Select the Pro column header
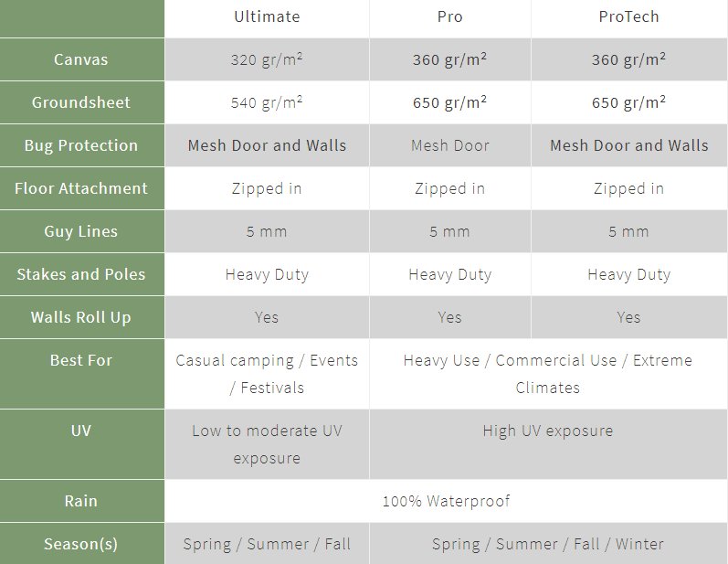The width and height of the screenshot is (728, 564). (449, 16)
